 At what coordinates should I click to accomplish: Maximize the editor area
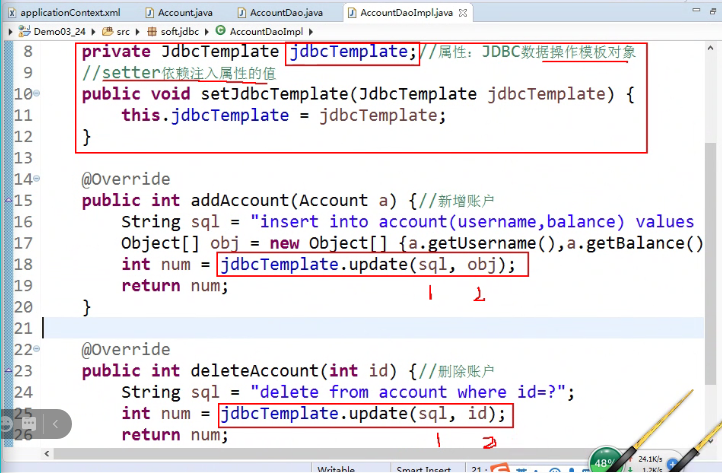[713, 10]
